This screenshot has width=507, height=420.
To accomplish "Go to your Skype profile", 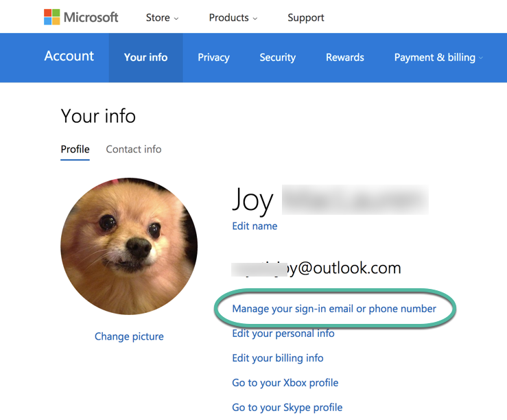I will [x=287, y=408].
